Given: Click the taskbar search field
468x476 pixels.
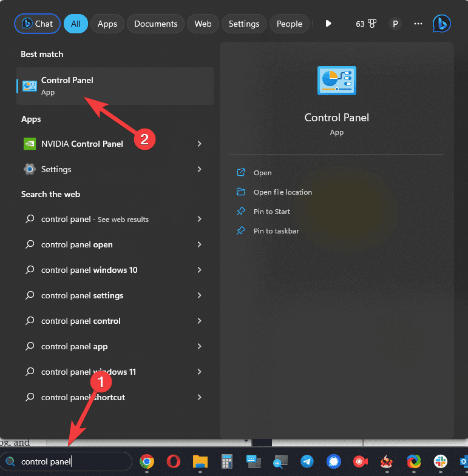Looking at the screenshot, I should tap(66, 461).
